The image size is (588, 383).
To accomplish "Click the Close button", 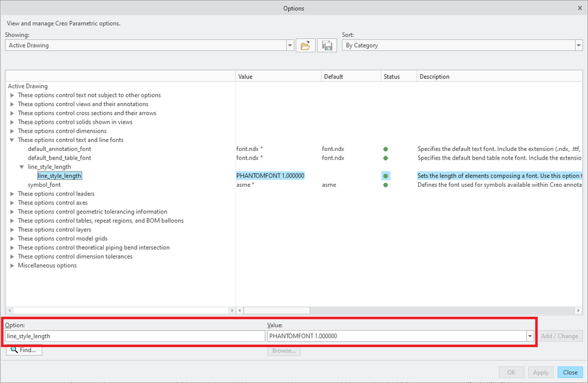I will (x=570, y=372).
